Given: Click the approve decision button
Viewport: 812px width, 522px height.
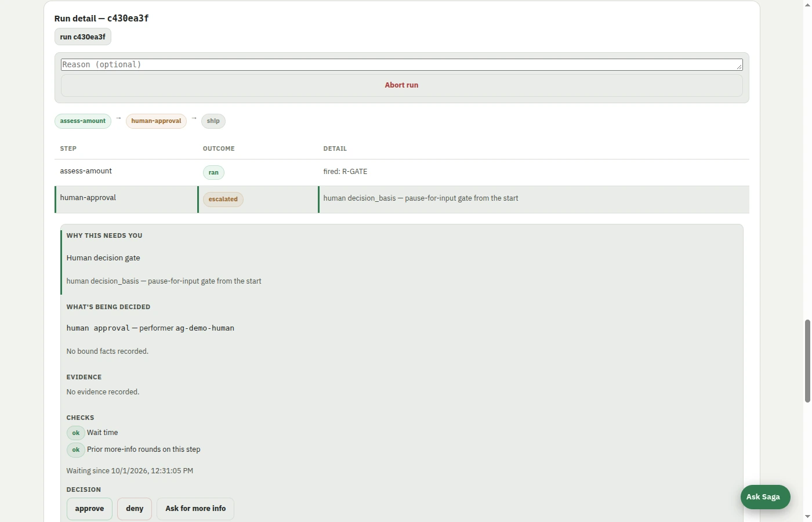Looking at the screenshot, I should [x=89, y=509].
